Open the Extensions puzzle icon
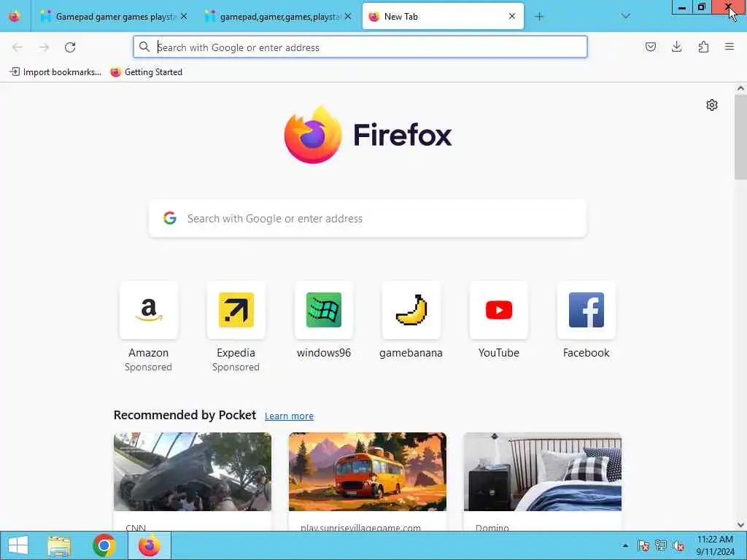The width and height of the screenshot is (747, 560). pos(703,47)
